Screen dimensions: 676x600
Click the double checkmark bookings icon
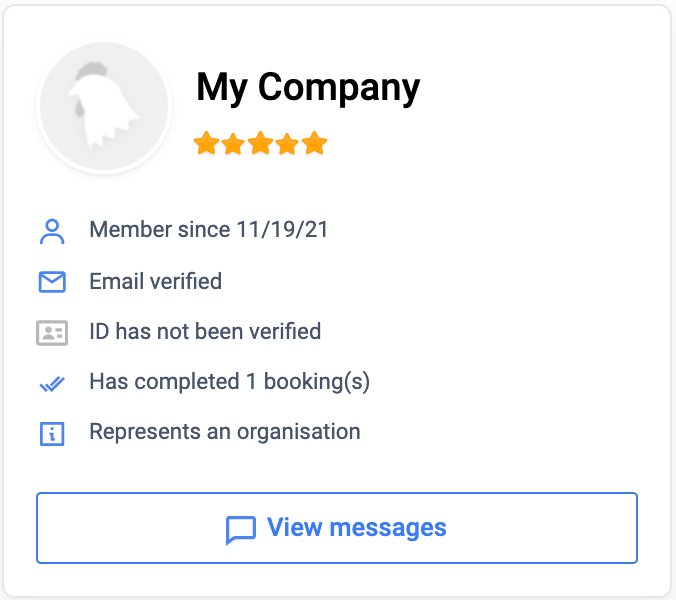pos(51,383)
